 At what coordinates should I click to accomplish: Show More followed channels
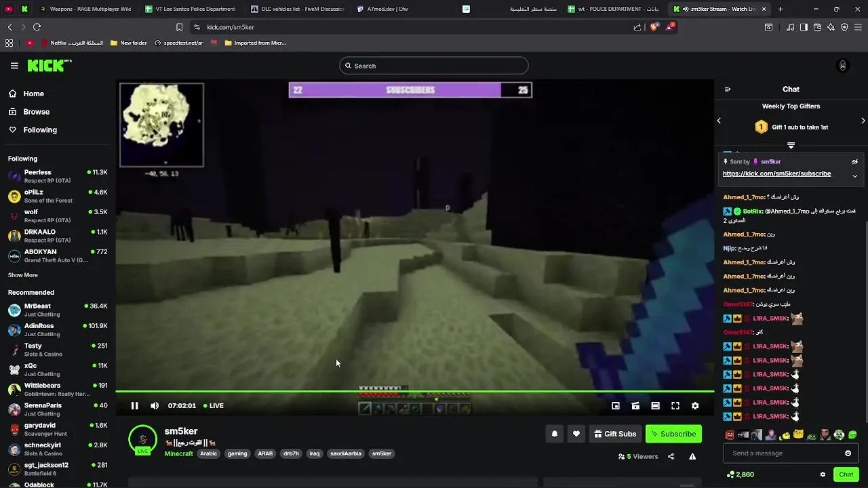coord(23,275)
